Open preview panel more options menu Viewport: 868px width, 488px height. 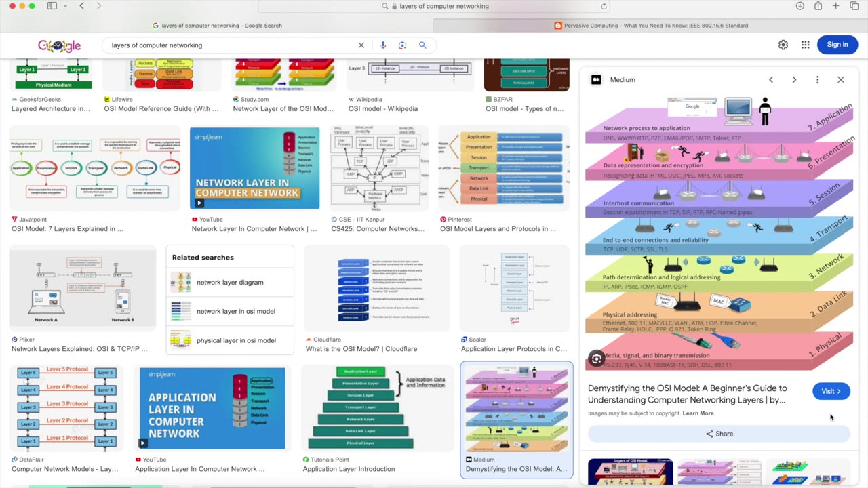pos(817,79)
